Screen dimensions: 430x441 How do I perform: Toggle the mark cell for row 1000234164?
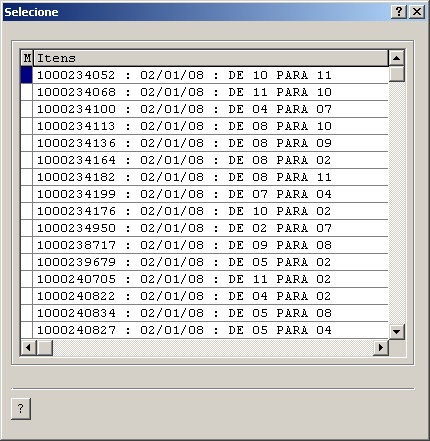(x=27, y=160)
